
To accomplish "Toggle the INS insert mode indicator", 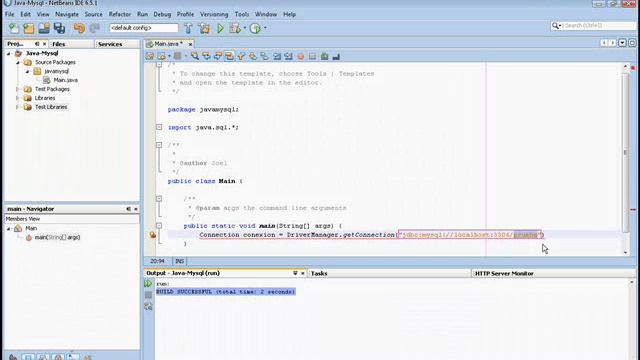I will tap(180, 261).
